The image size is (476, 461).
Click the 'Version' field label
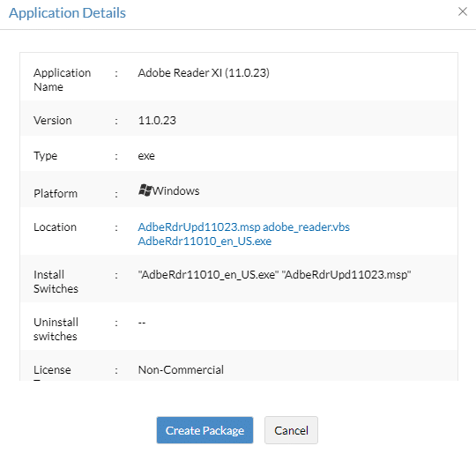coord(53,121)
